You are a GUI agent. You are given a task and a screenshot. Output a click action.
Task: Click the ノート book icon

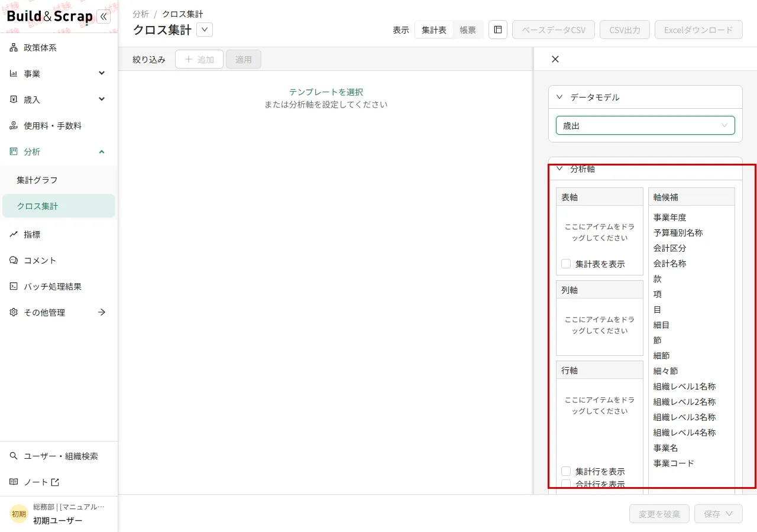tap(14, 482)
